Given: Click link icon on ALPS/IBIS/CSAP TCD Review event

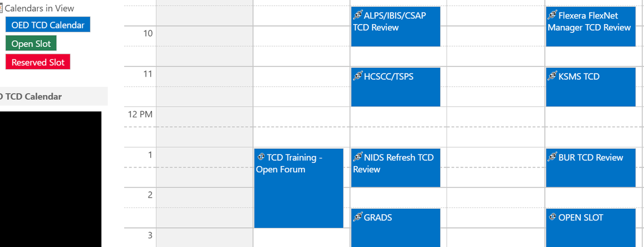Looking at the screenshot, I should (358, 15).
